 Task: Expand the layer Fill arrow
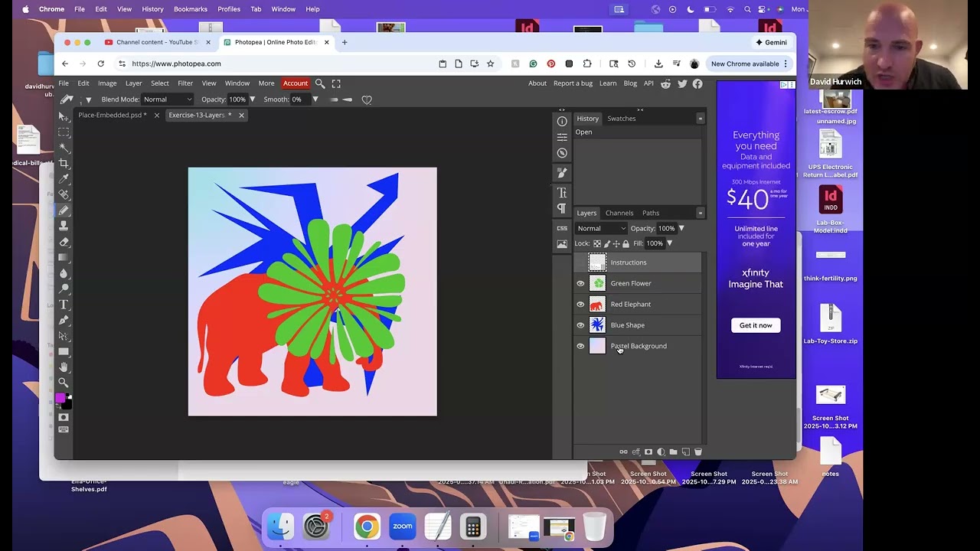pyautogui.click(x=669, y=243)
